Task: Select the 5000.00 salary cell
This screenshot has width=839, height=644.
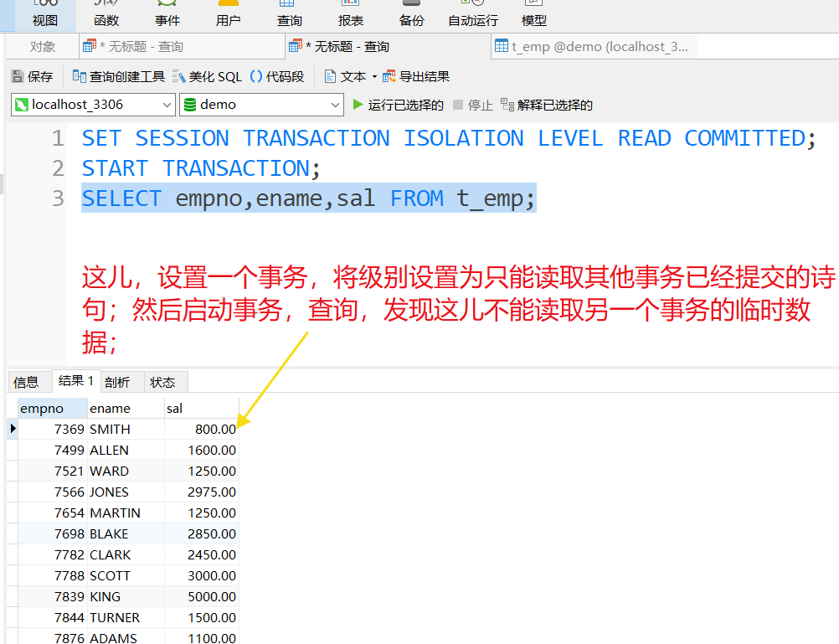Action: point(201,596)
